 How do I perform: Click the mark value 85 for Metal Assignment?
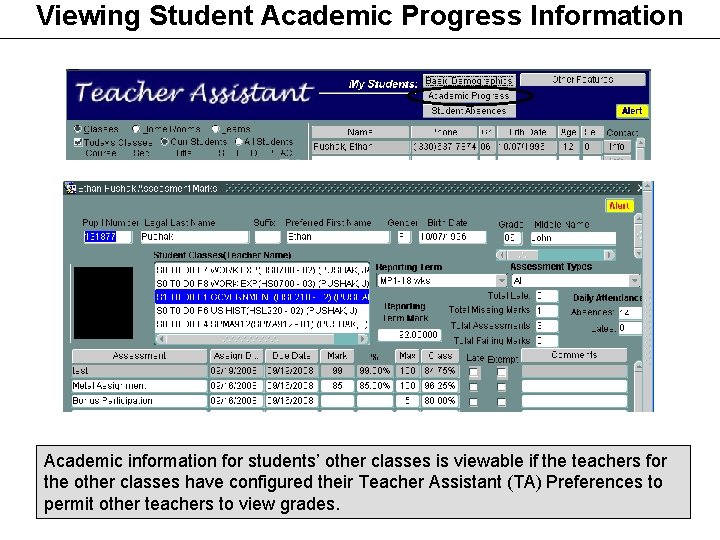click(337, 386)
